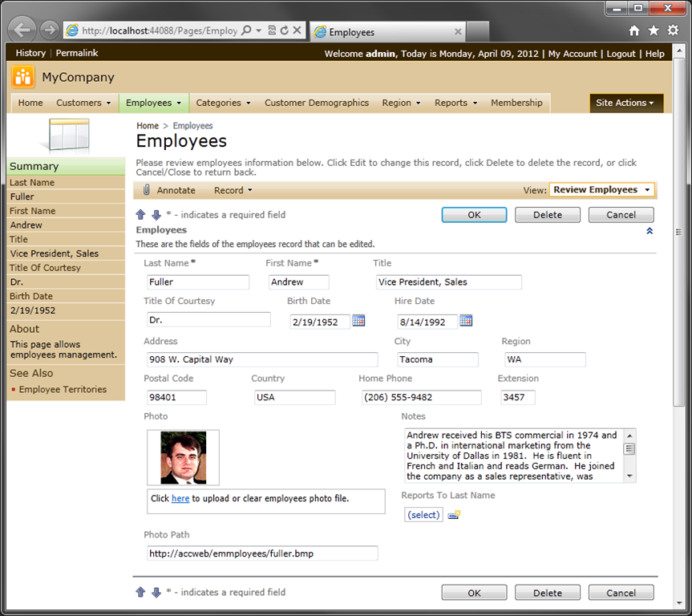Viewport: 692px width, 616px height.
Task: Open the Birth Date calendar picker
Action: 358,321
